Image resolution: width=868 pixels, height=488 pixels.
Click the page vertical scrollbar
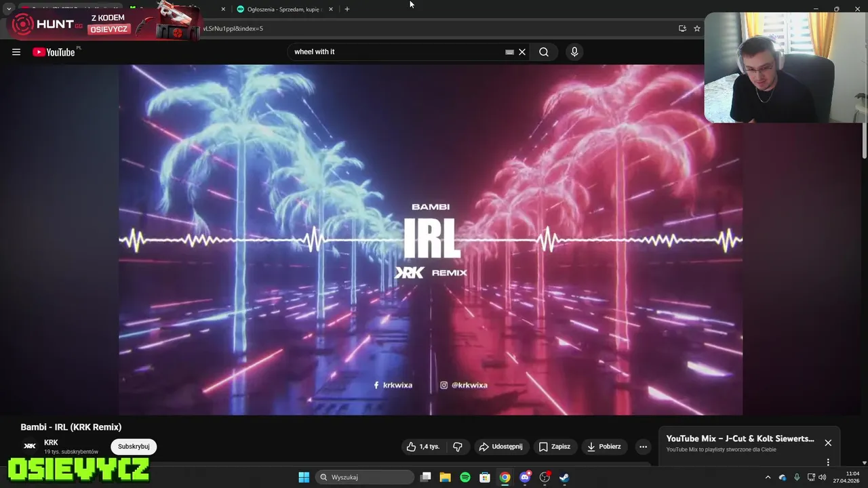tap(865, 140)
